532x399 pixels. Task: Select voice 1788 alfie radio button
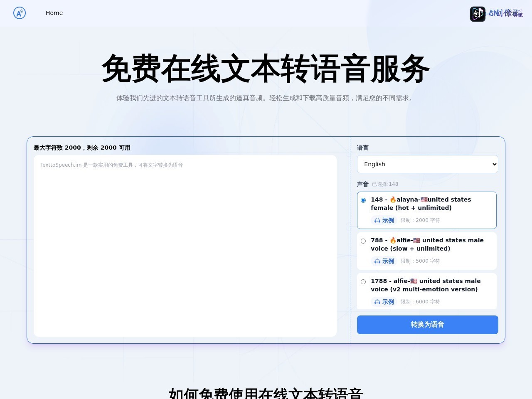click(363, 282)
